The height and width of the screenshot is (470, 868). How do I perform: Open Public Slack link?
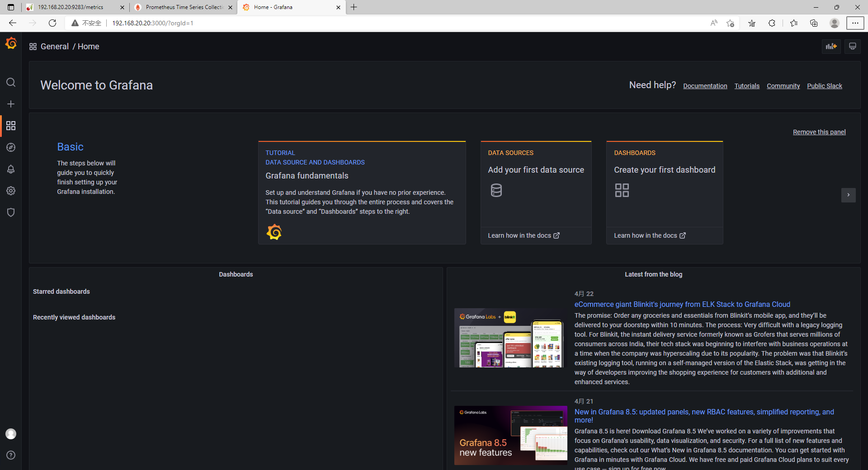825,86
